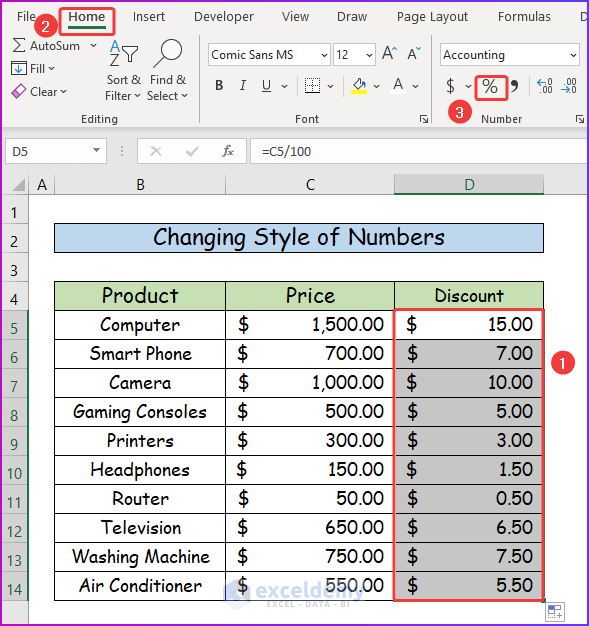Image resolution: width=589 pixels, height=626 pixels.
Task: Apply cell borders with the Borders icon
Action: click(312, 85)
